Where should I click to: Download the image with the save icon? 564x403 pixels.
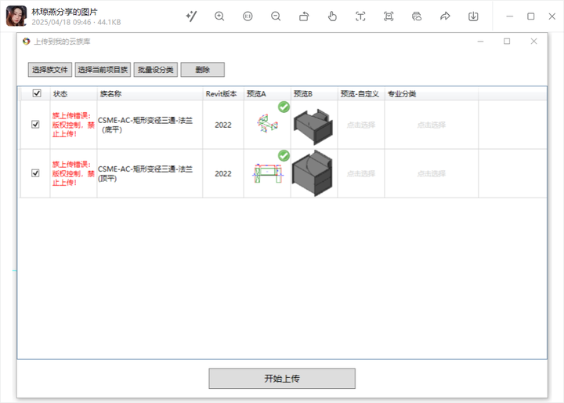473,16
